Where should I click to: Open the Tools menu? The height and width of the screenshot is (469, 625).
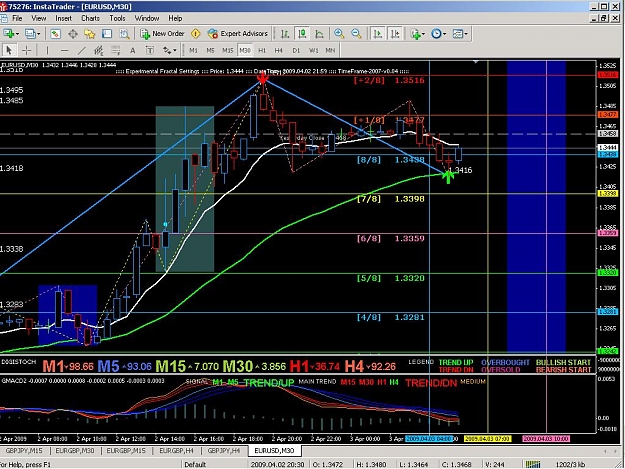tap(117, 18)
